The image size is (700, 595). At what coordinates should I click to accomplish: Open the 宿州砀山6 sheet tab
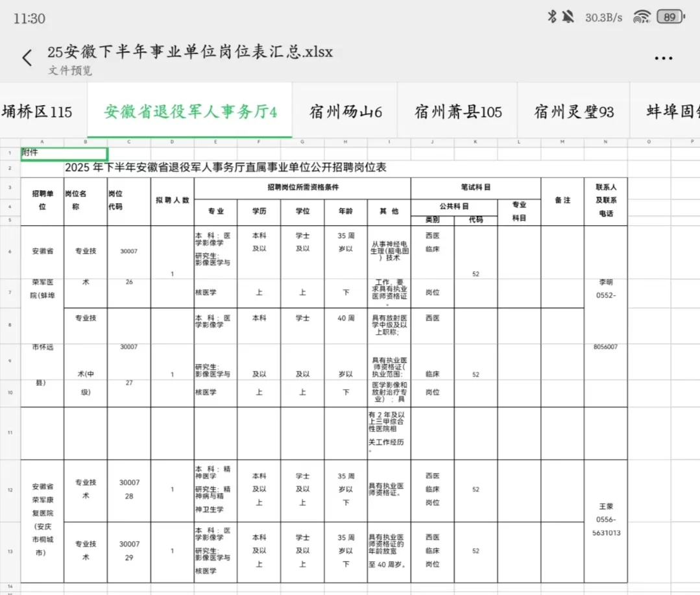point(346,111)
